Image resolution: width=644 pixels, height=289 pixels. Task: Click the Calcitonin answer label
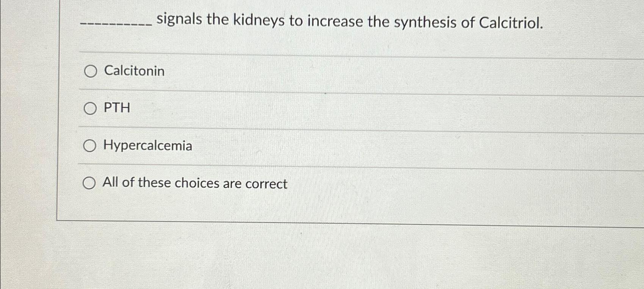[x=133, y=71]
